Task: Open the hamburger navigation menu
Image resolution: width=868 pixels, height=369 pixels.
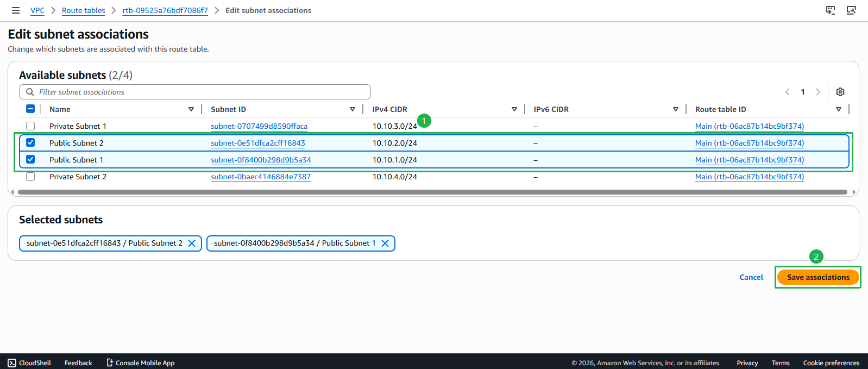Action: click(x=16, y=10)
